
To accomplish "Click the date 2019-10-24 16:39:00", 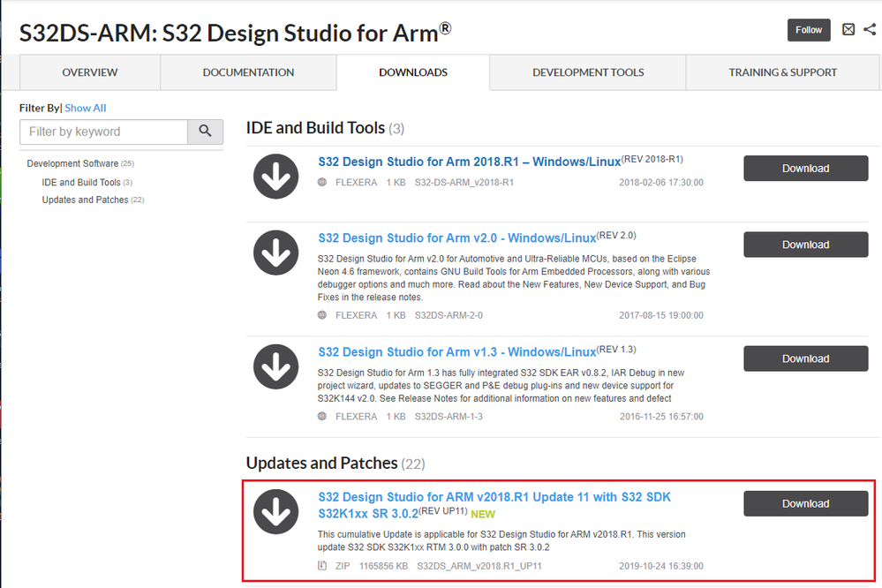I will (x=661, y=566).
